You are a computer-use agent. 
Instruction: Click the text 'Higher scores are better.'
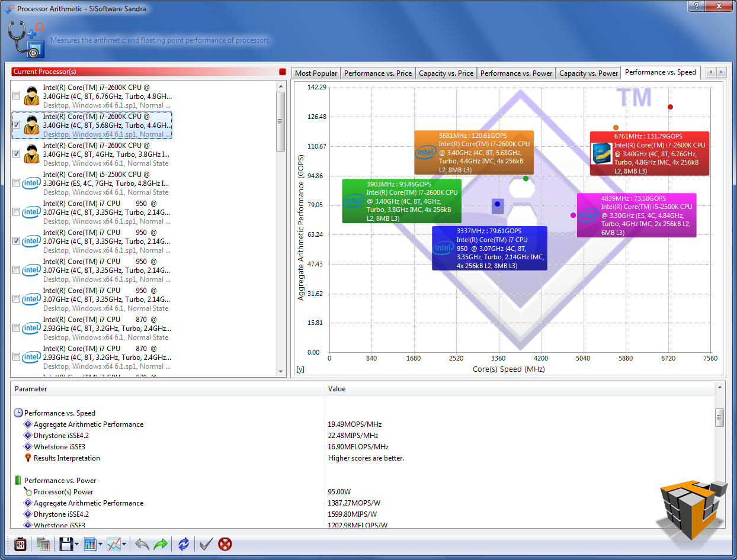pos(366,458)
